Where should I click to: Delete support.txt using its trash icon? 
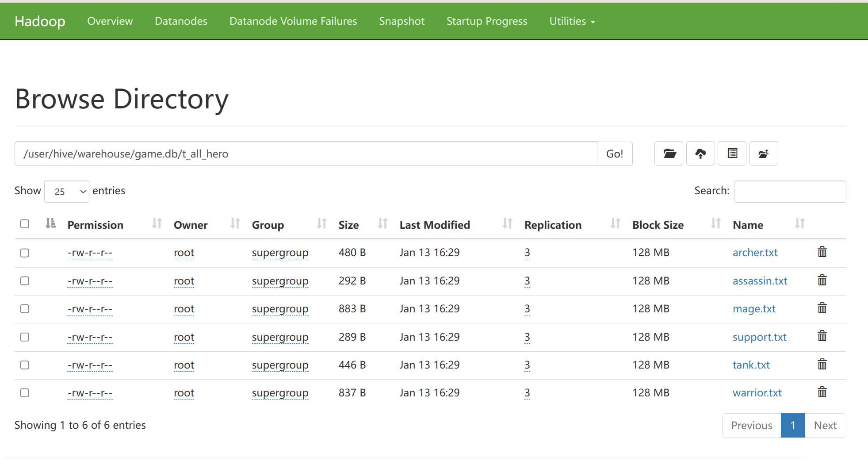coord(822,336)
